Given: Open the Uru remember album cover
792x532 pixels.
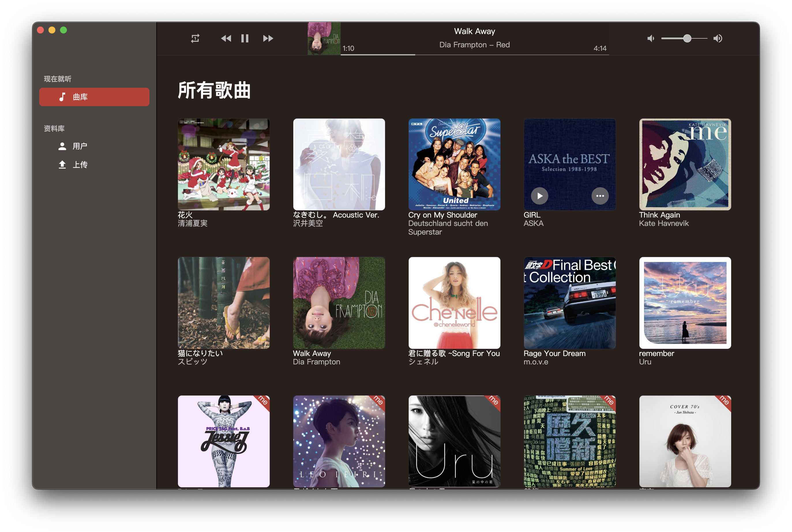Looking at the screenshot, I should point(685,303).
